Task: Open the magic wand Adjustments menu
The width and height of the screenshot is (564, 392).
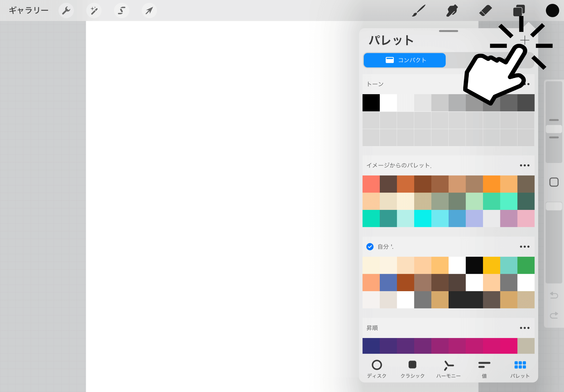Action: [94, 11]
